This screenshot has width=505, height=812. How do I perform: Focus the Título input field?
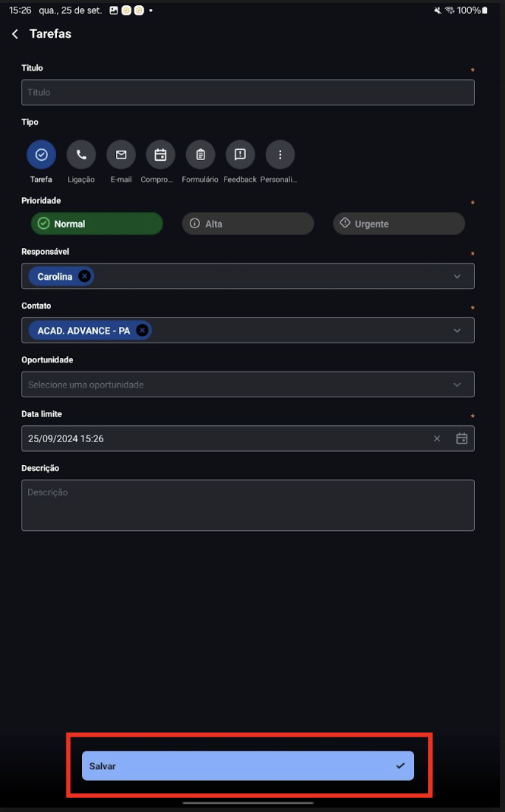click(x=247, y=92)
